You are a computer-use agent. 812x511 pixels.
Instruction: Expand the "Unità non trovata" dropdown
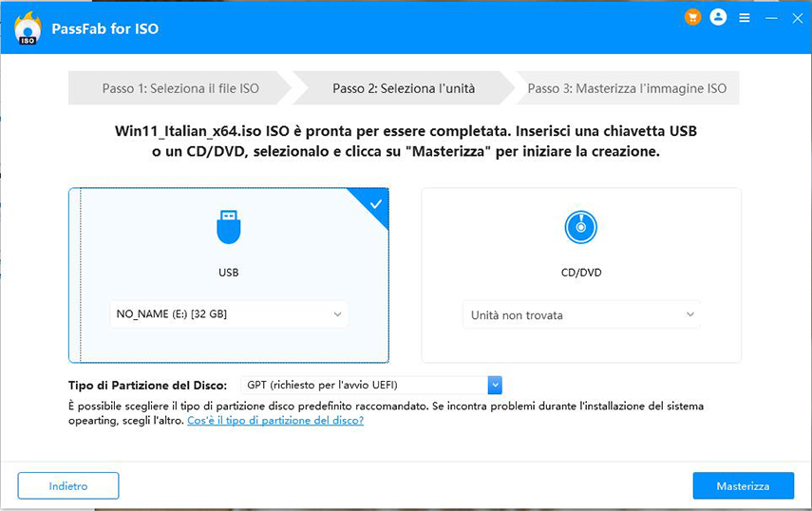coord(581,315)
